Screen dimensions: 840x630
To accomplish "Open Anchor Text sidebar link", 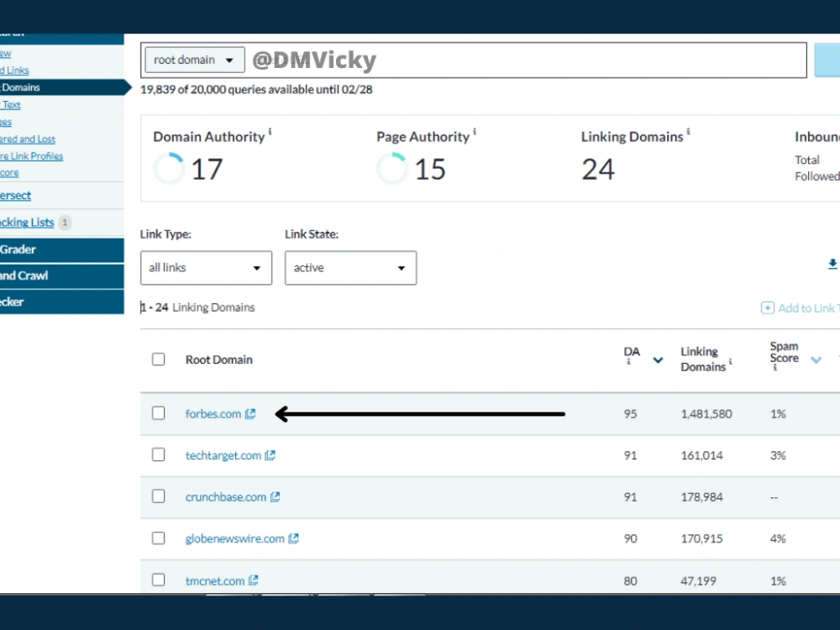I will pos(10,105).
